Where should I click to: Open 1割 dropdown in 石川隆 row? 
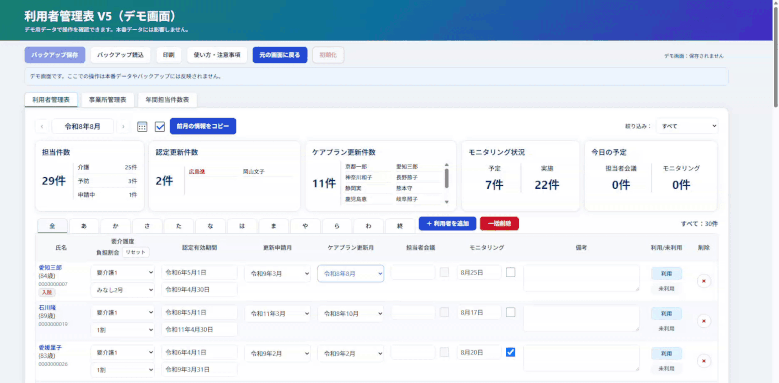click(x=123, y=330)
